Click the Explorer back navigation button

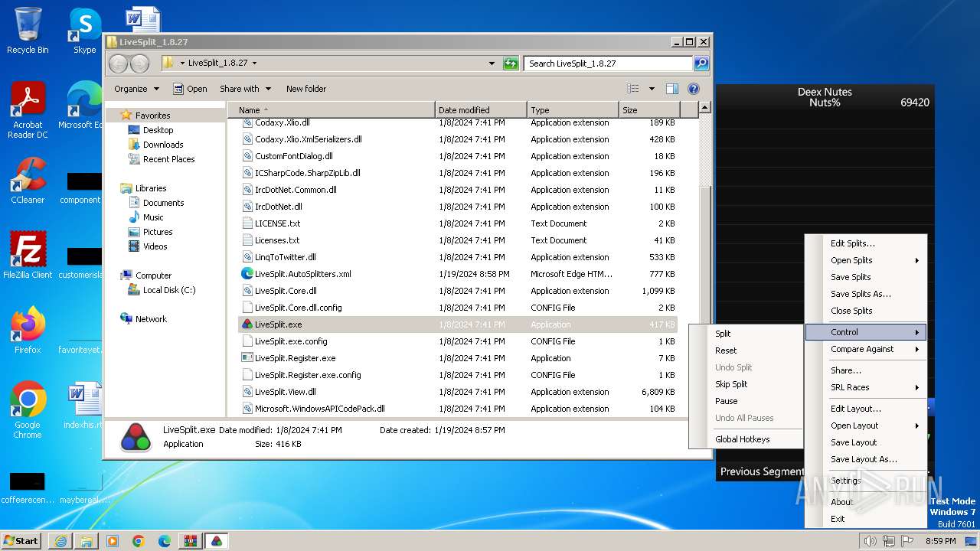coord(118,64)
